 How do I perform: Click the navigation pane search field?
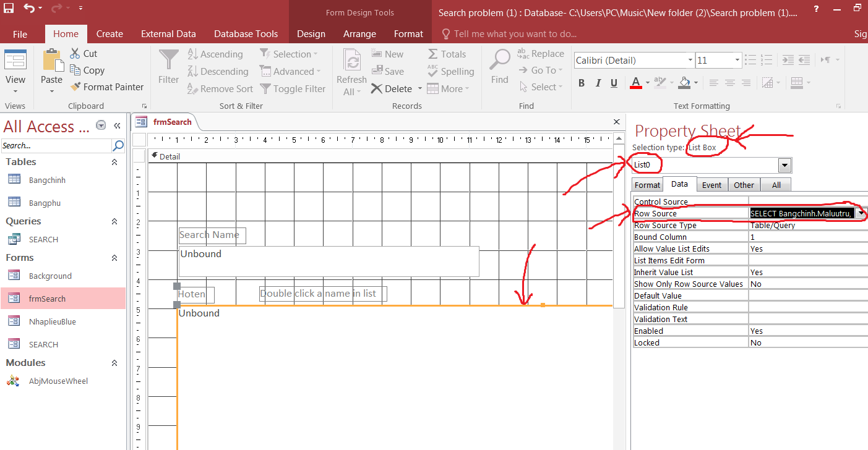coord(56,146)
